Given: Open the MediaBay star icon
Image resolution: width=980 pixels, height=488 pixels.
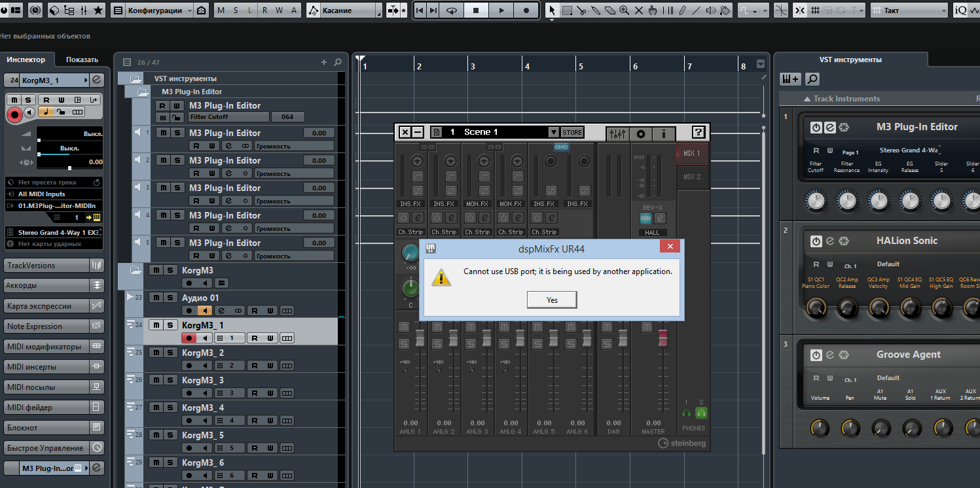Looking at the screenshot, I should (98, 10).
